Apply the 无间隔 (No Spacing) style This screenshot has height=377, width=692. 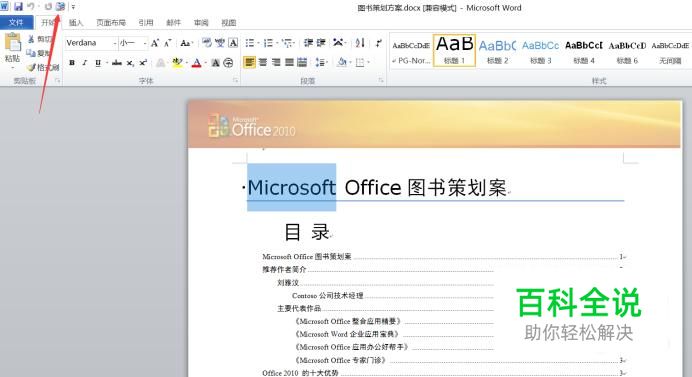670,50
